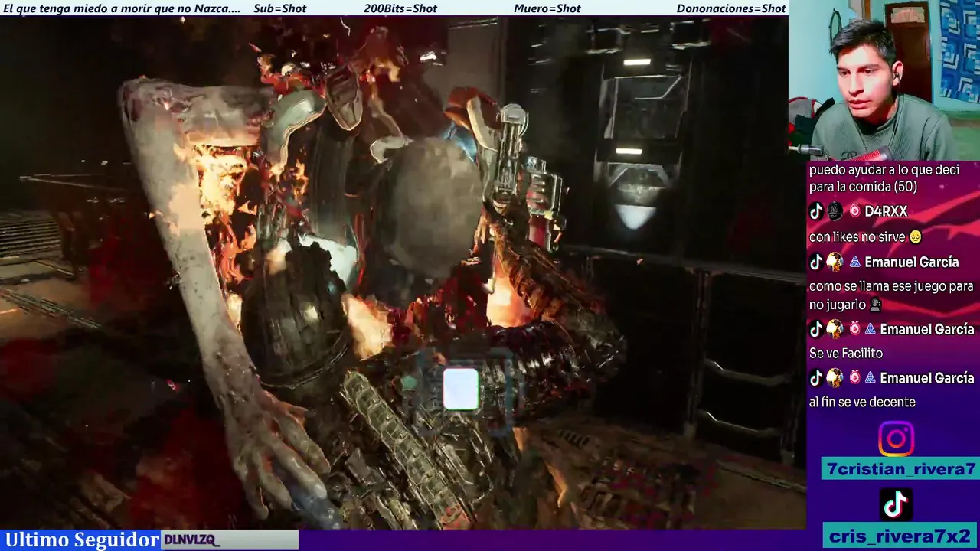Screen dimensions: 980x551
Task: Click chat message 'como se llama ese juego'
Action: 891,295
